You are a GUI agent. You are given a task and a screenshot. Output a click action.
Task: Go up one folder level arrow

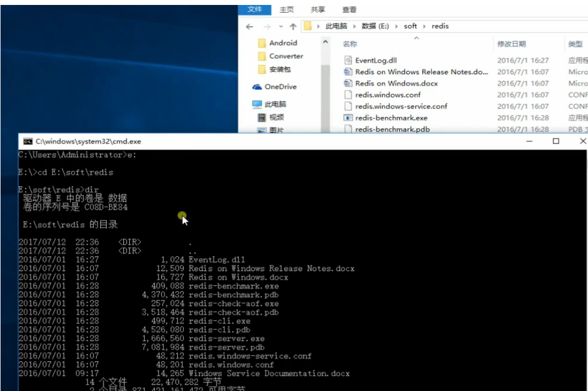[x=293, y=26]
